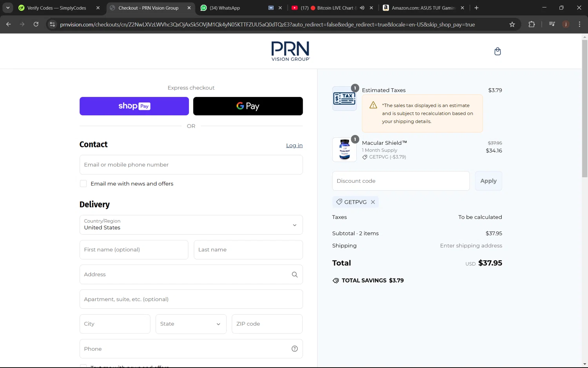The height and width of the screenshot is (368, 588).
Task: Pay with Google Pay express button
Action: 248,106
